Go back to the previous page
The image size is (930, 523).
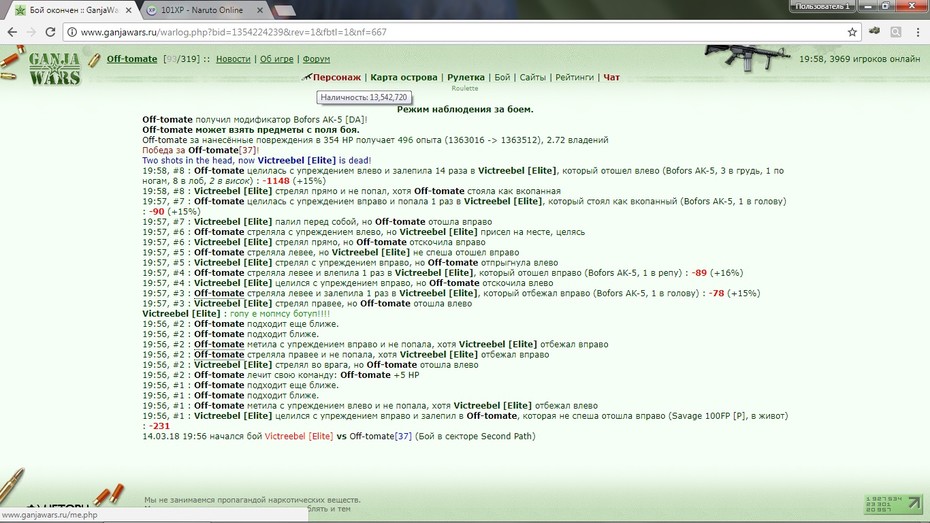coord(12,32)
